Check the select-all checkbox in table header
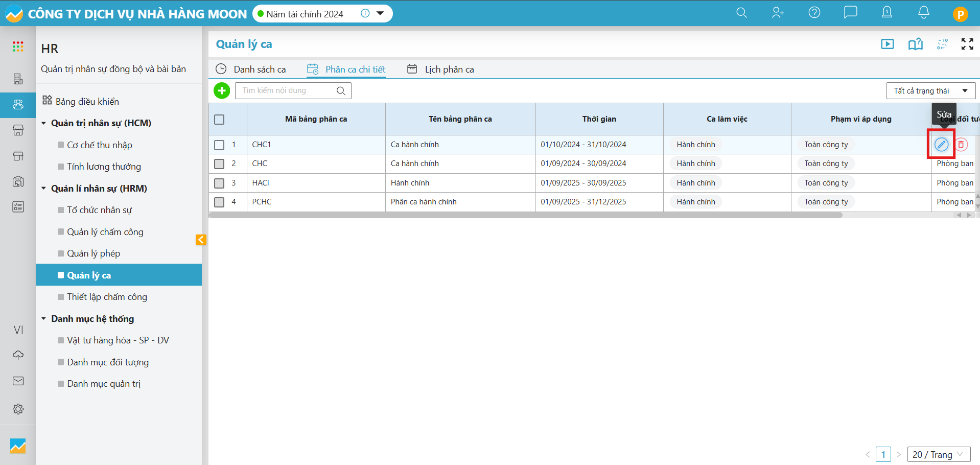980x465 pixels. tap(219, 120)
